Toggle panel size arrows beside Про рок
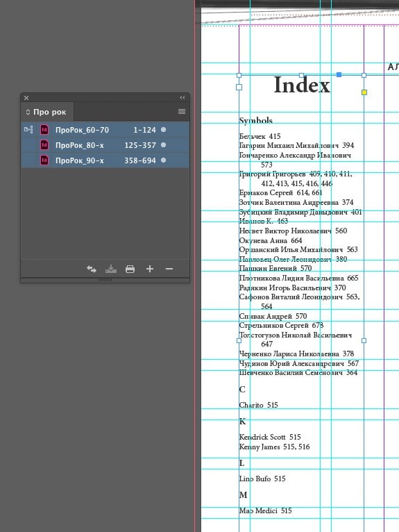This screenshot has height=532, width=399. coord(28,112)
